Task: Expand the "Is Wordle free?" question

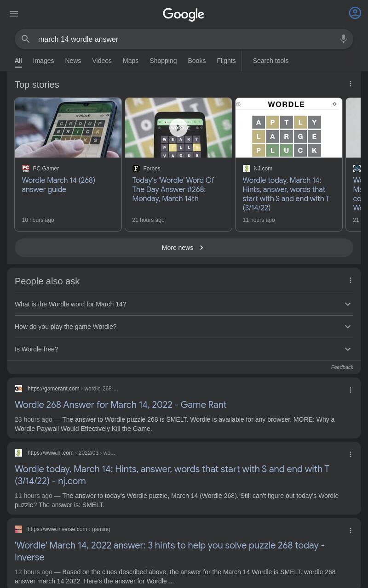Action: (x=184, y=349)
